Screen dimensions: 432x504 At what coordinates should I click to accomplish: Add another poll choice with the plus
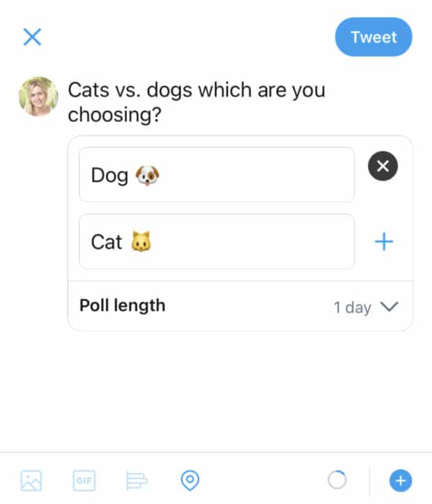pos(384,242)
